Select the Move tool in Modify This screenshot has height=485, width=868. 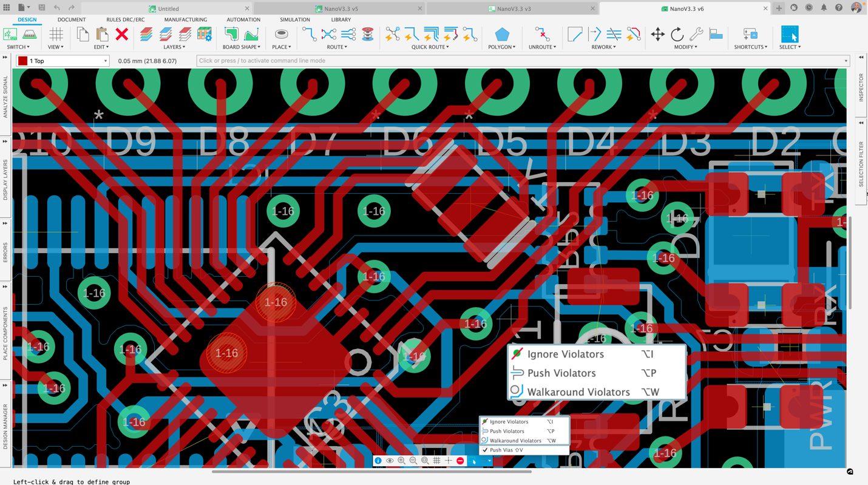(657, 35)
